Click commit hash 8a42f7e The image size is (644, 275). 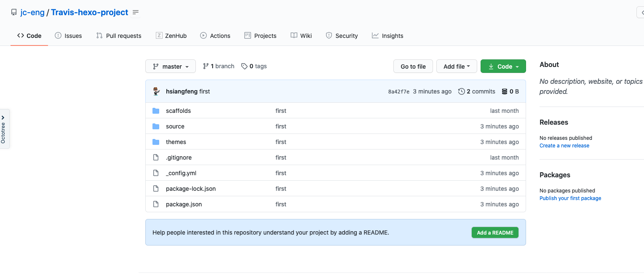[398, 92]
